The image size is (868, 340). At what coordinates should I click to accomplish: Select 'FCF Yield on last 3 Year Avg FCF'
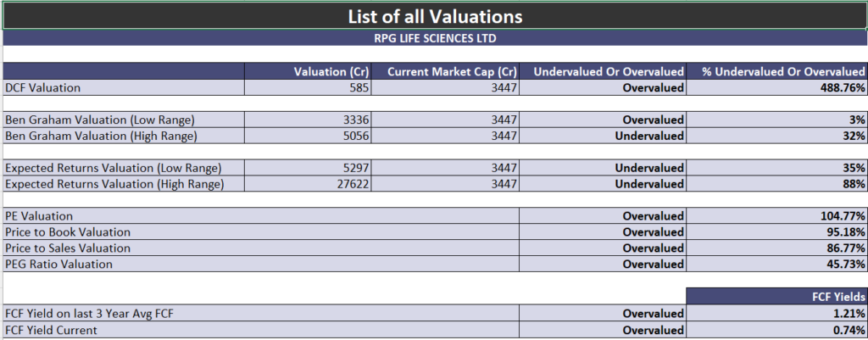pos(261,314)
